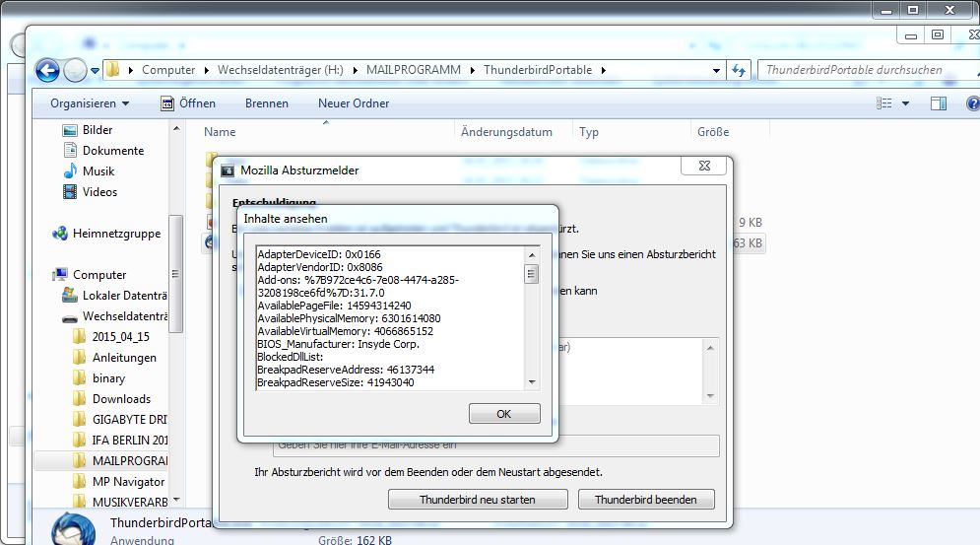The image size is (980, 545).
Task: Select Computer in the address breadcrumb
Action: point(168,70)
